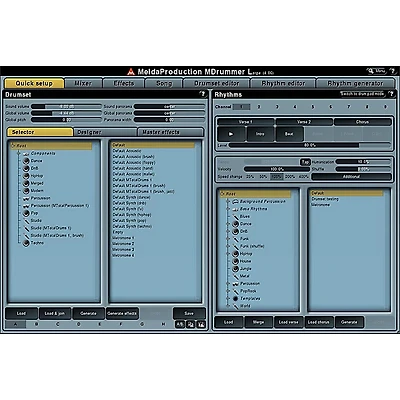
Task: Collapse the Root node in Rhythms tree
Action: pyautogui.click(x=223, y=194)
